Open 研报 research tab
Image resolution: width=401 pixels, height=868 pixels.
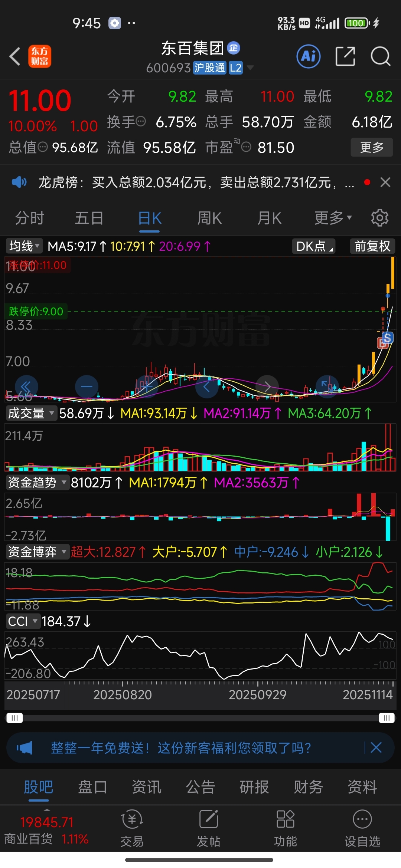(x=254, y=787)
